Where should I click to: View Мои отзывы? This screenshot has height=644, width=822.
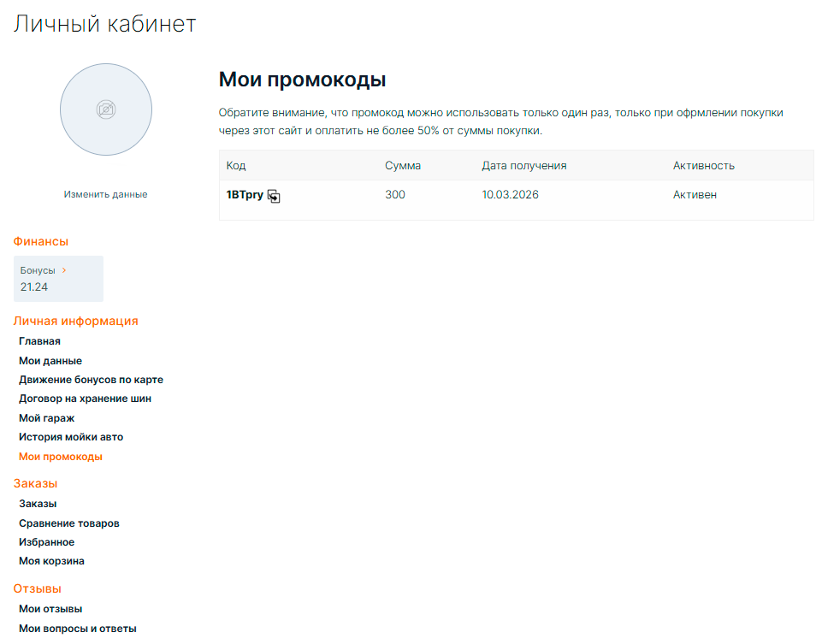point(50,609)
